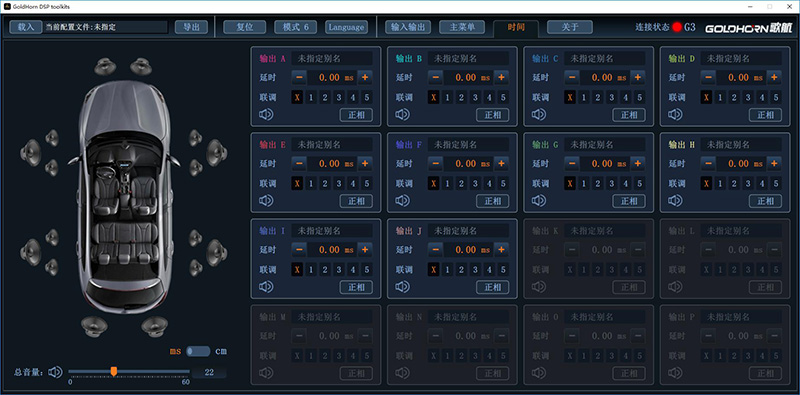Increase delay with plus for 输出 F

502,164
